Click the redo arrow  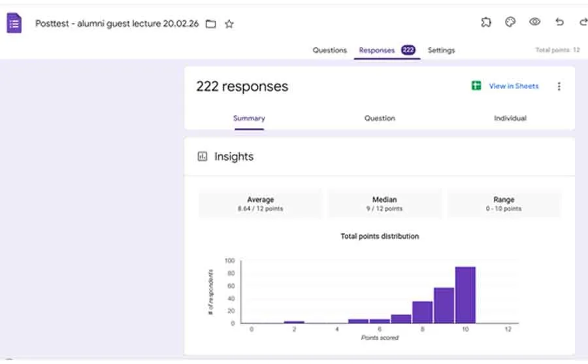[x=582, y=22]
